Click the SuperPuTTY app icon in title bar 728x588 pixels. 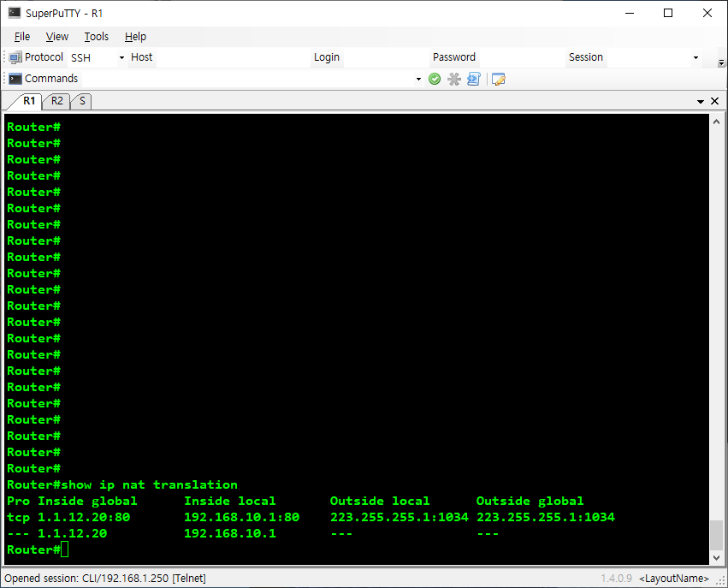pos(14,13)
